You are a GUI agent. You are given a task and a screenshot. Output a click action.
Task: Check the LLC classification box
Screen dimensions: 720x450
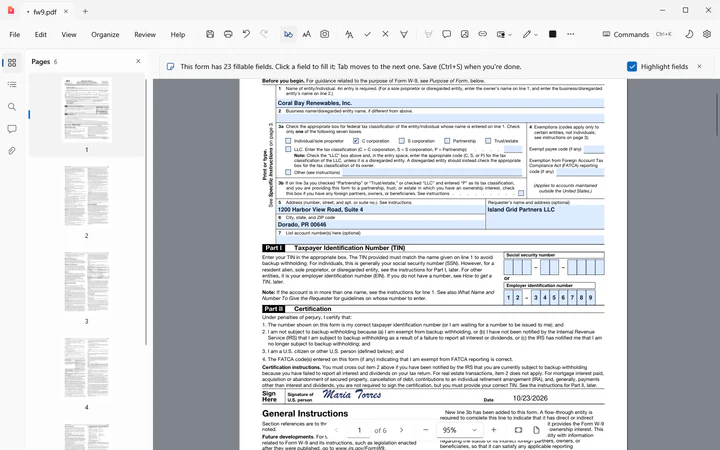point(288,149)
